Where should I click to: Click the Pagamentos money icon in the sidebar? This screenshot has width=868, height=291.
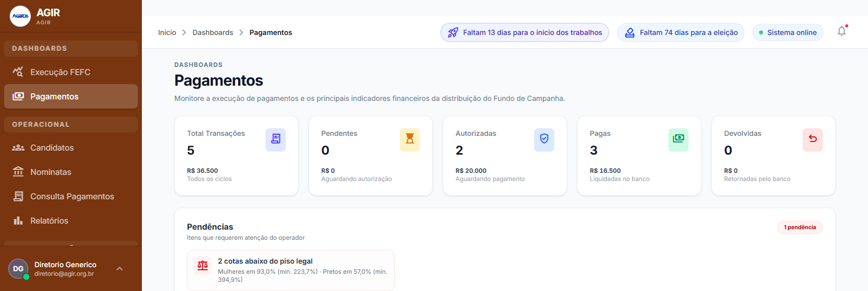tap(18, 96)
